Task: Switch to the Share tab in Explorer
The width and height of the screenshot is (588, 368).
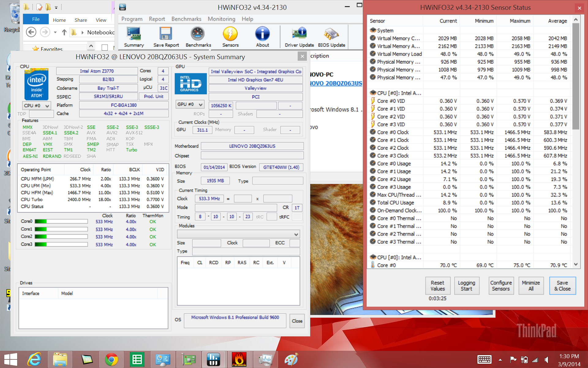Action: click(81, 20)
